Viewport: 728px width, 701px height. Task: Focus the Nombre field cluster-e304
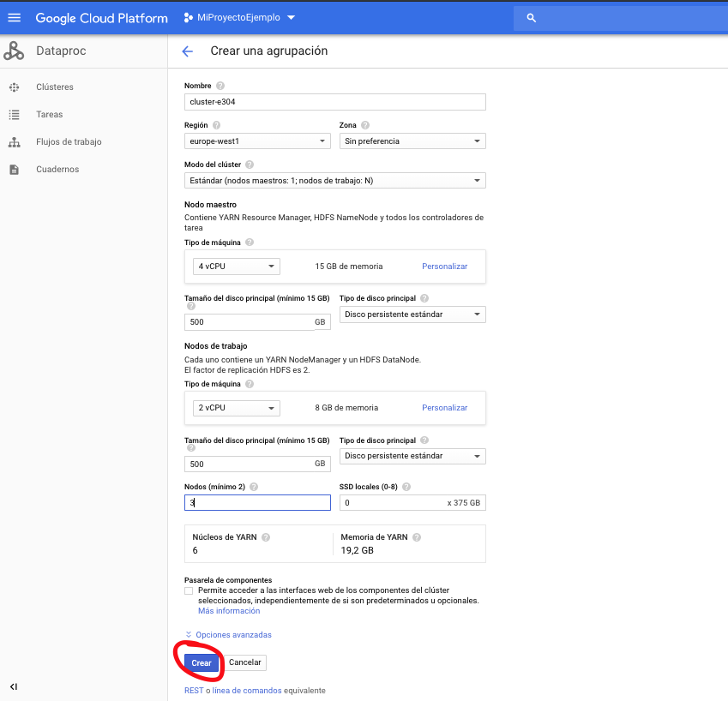point(334,102)
